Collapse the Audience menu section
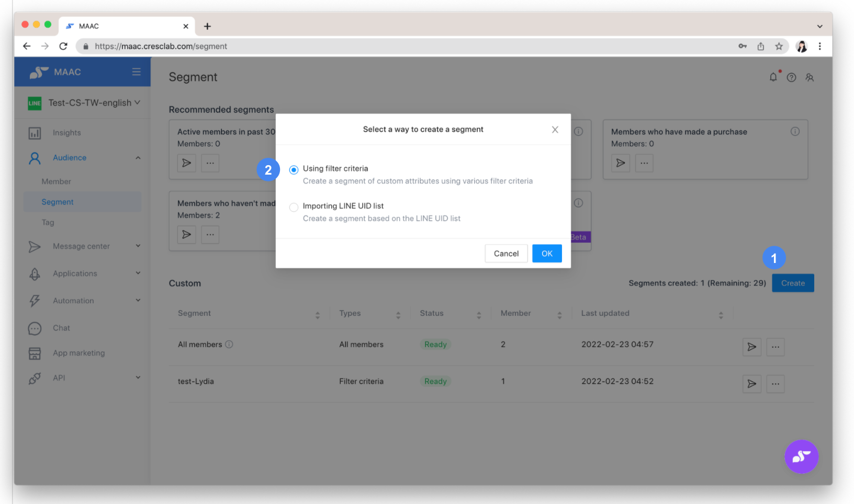 point(138,158)
